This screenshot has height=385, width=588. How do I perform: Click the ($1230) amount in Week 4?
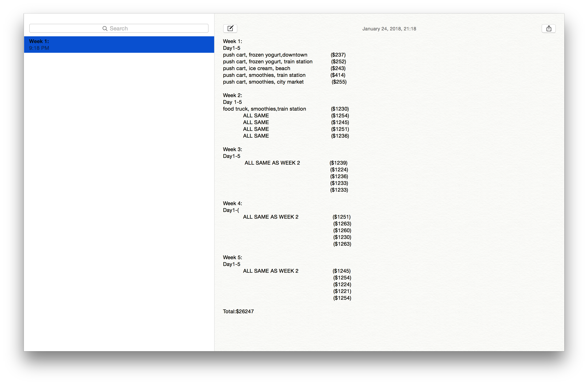click(x=342, y=237)
